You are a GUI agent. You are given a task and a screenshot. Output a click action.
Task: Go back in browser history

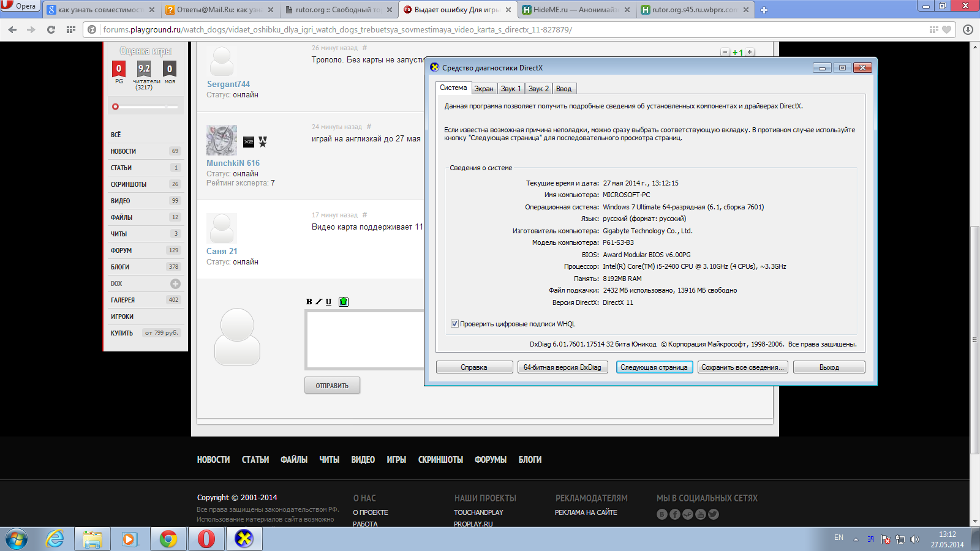coord(13,29)
